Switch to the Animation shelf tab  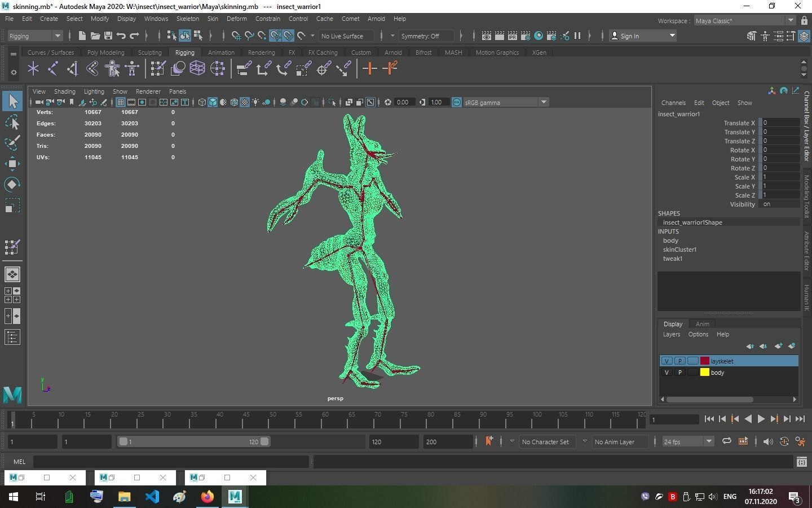coord(221,52)
